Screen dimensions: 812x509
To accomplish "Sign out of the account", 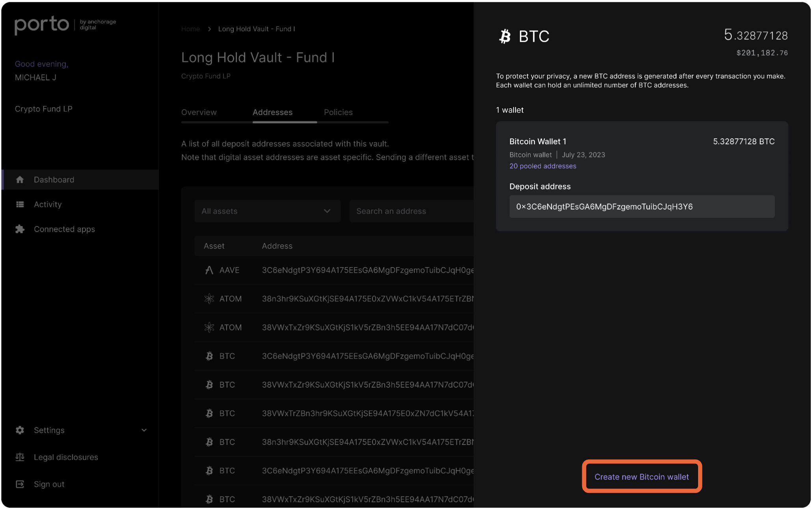I will click(49, 484).
